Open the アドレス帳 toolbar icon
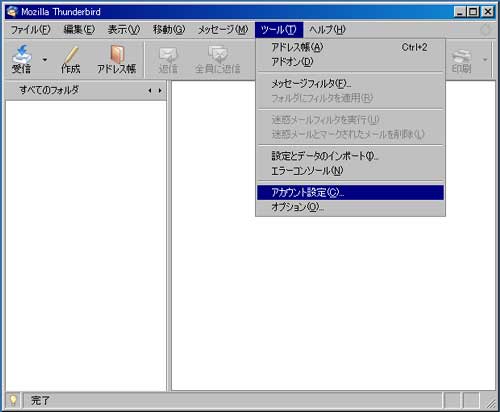This screenshot has height=412, width=500. [117, 59]
